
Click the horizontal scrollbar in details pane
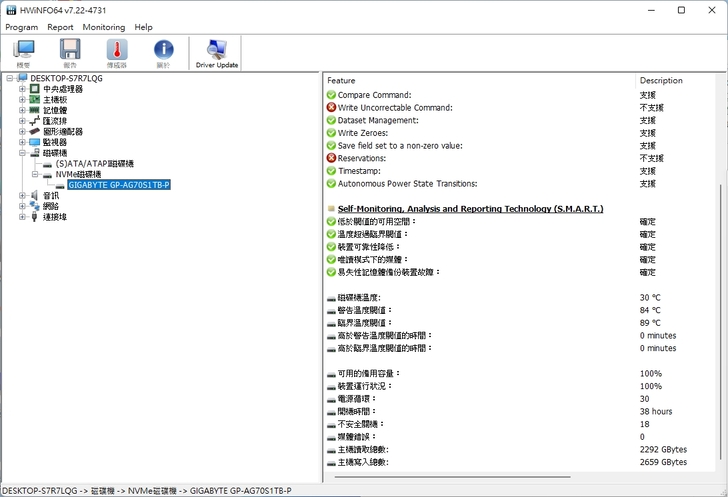pos(452,477)
